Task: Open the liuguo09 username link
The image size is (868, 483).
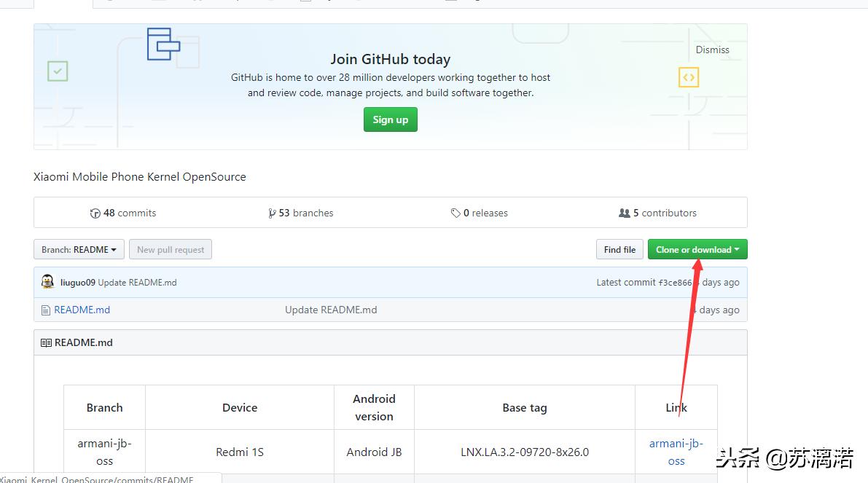Action: pos(78,283)
